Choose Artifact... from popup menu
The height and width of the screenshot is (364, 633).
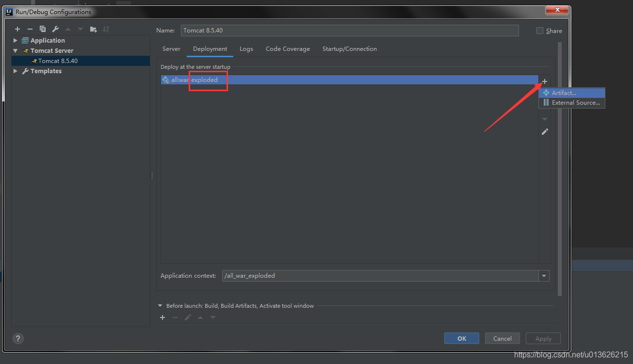(x=571, y=93)
